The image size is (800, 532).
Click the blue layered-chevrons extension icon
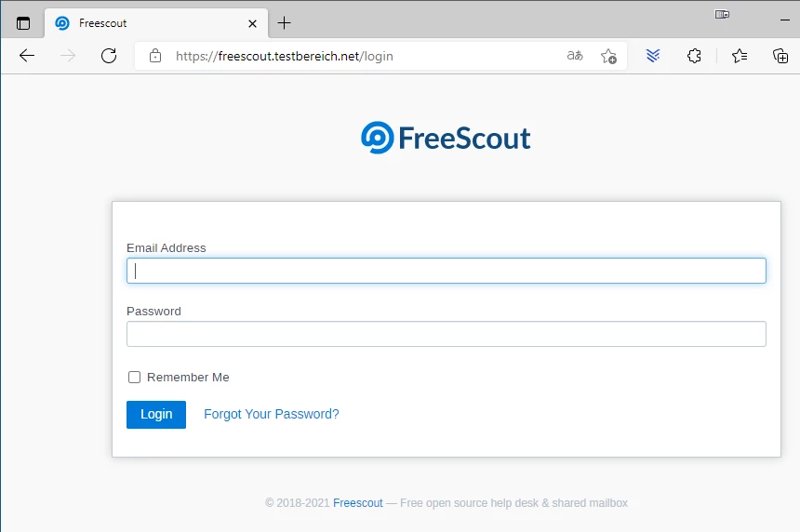(653, 56)
